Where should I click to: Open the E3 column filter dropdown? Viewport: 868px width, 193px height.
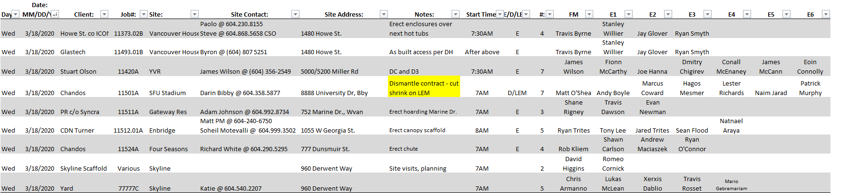point(708,14)
